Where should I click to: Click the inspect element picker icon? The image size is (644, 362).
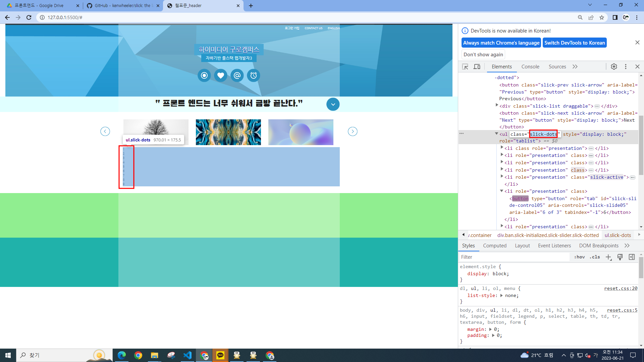click(x=465, y=67)
